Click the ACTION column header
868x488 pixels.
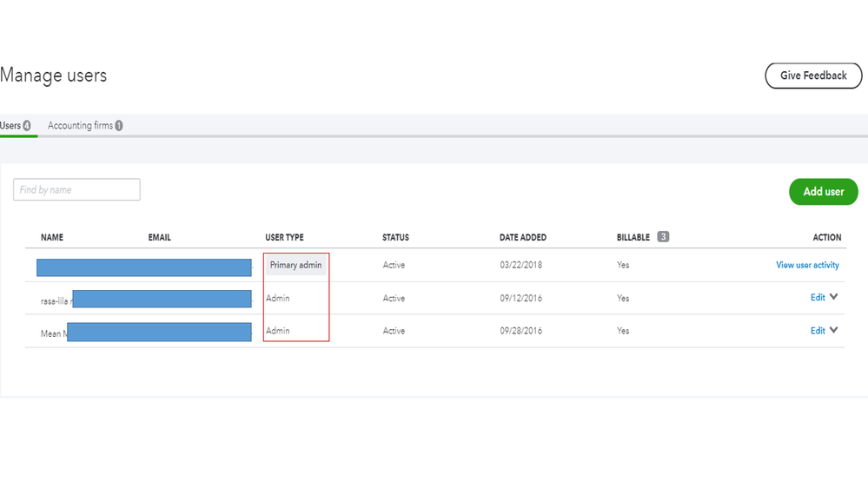click(x=827, y=237)
